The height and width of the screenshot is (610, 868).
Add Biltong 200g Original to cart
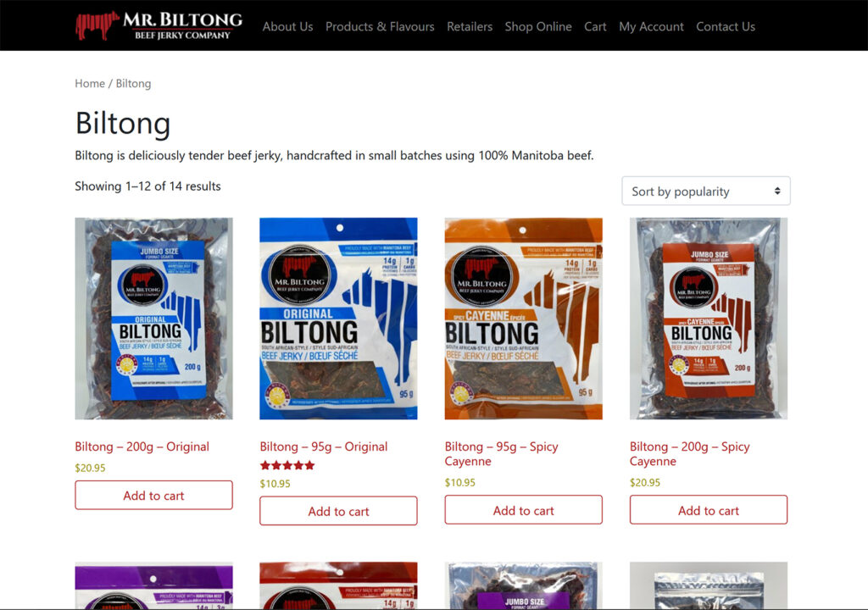[154, 496]
